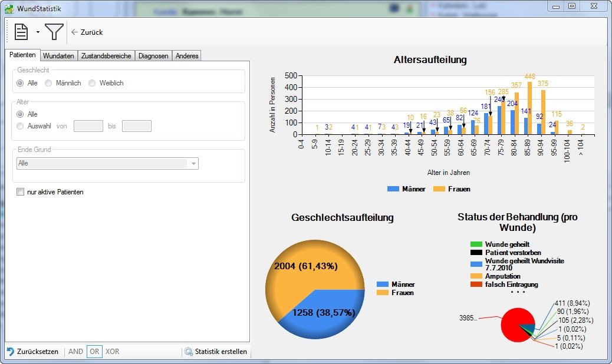Select the Alter Alle radio button
This screenshot has height=364, width=612.
(20, 114)
